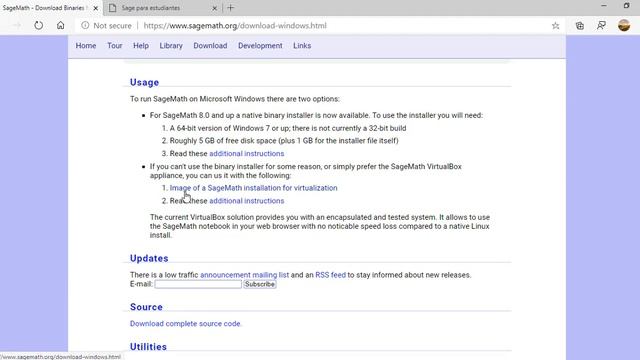Open the Library menu item

[x=171, y=46]
